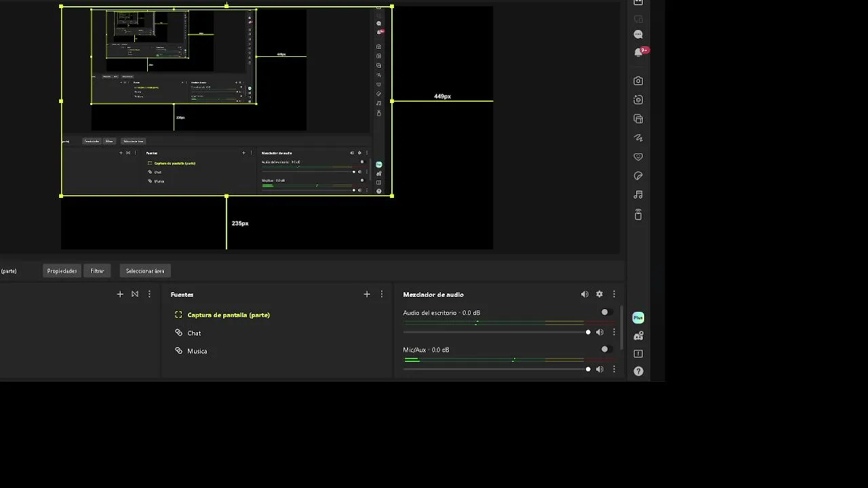Click the Fuentes panel title

click(x=182, y=294)
